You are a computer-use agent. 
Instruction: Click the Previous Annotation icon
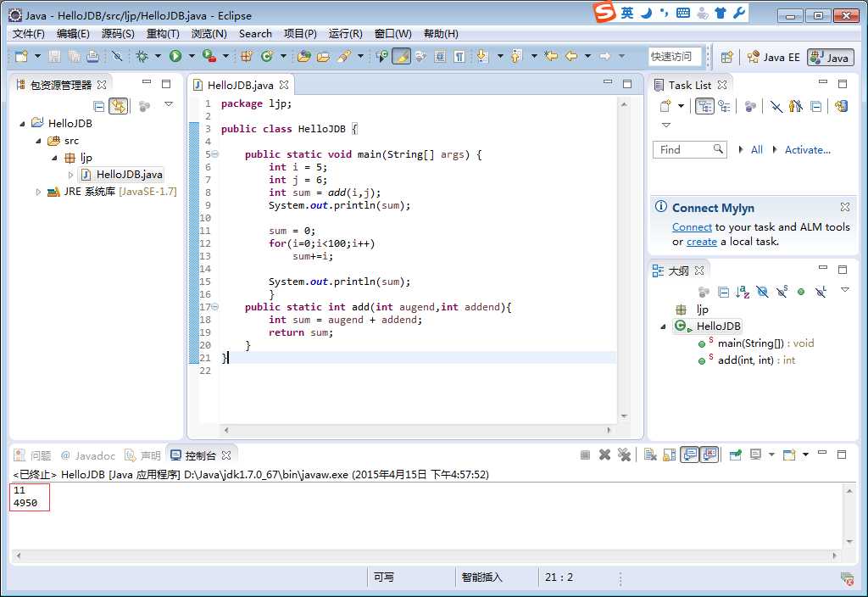coord(516,56)
